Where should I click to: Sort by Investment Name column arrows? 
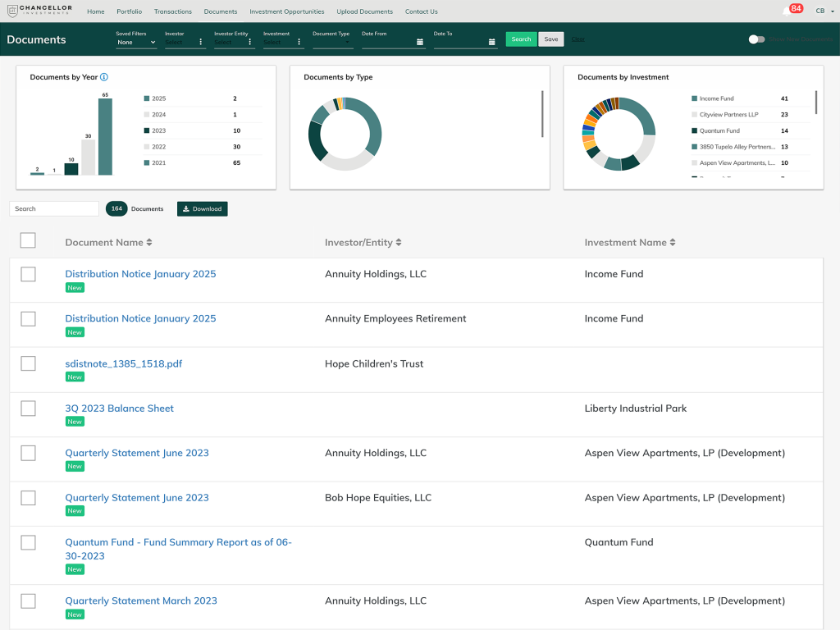coord(673,242)
